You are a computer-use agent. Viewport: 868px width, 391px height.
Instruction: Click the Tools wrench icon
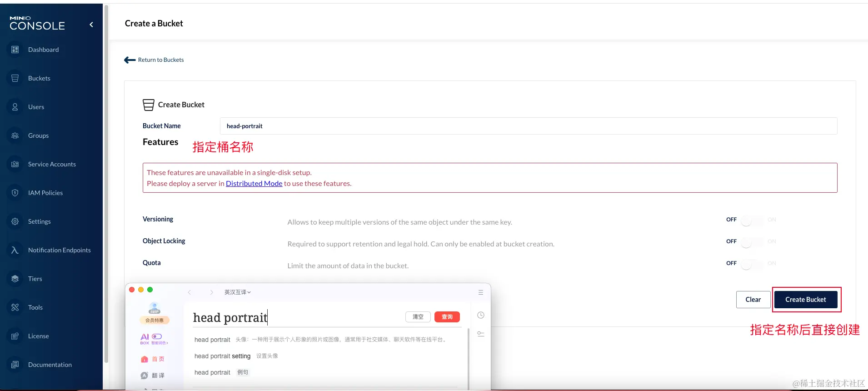click(x=15, y=307)
